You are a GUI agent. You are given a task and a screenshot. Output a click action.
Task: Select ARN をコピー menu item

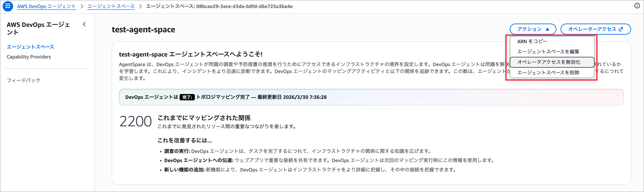pos(552,41)
